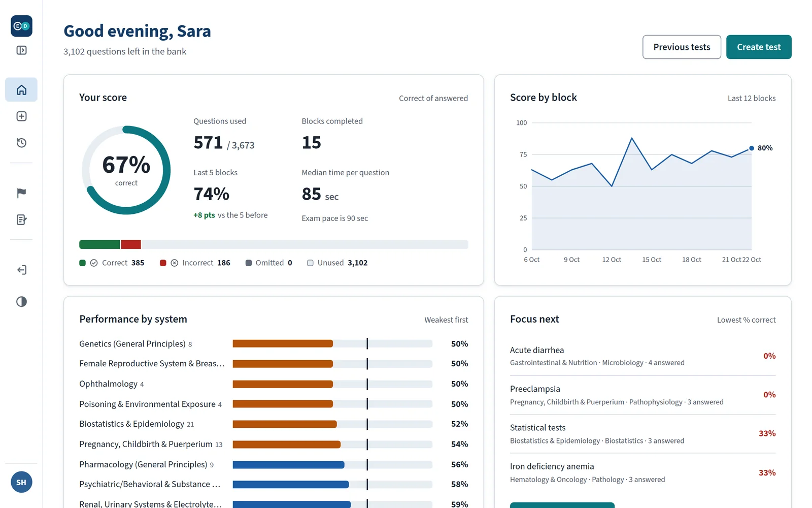812x508 pixels.
Task: Click the 67% correct score ring
Action: [x=126, y=170]
